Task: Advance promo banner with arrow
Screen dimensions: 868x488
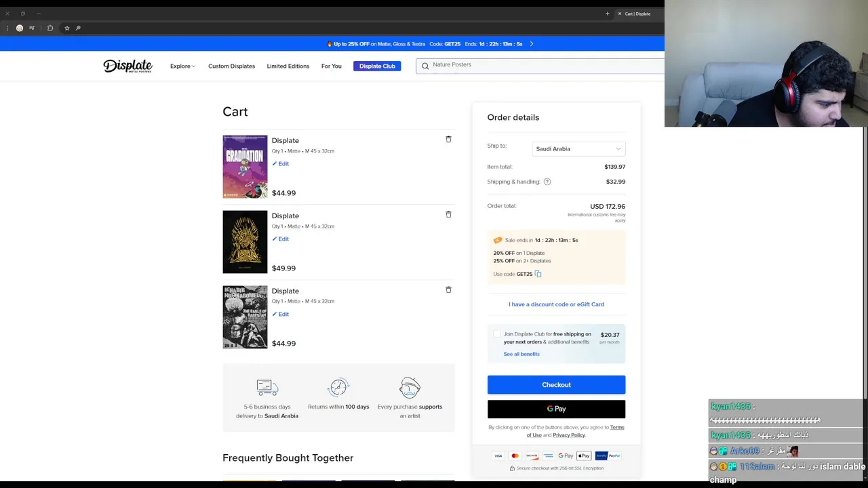Action: (x=532, y=44)
